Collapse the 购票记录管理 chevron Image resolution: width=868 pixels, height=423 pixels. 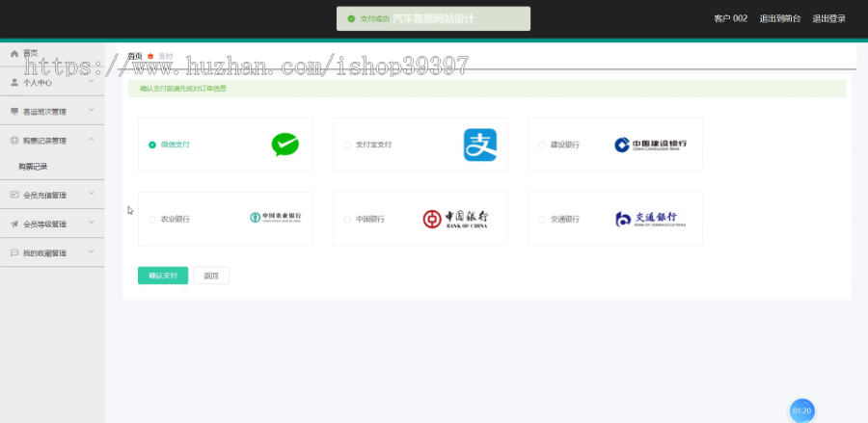(92, 140)
